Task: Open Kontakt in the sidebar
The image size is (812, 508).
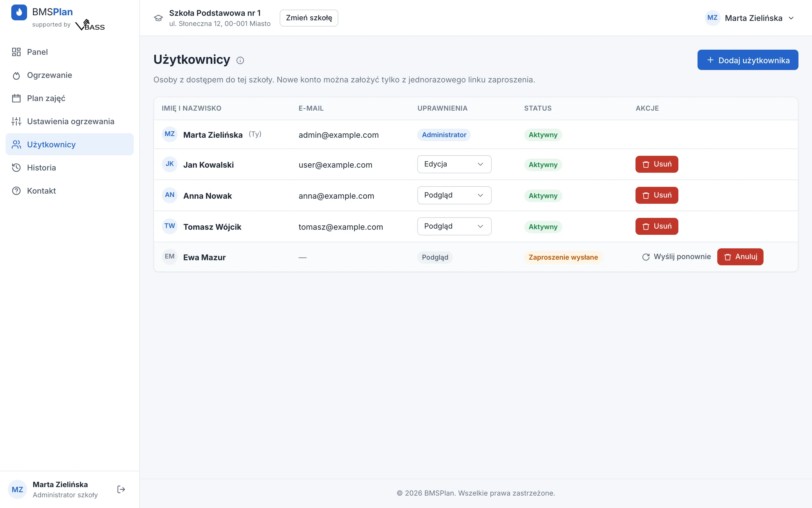Action: [69, 191]
